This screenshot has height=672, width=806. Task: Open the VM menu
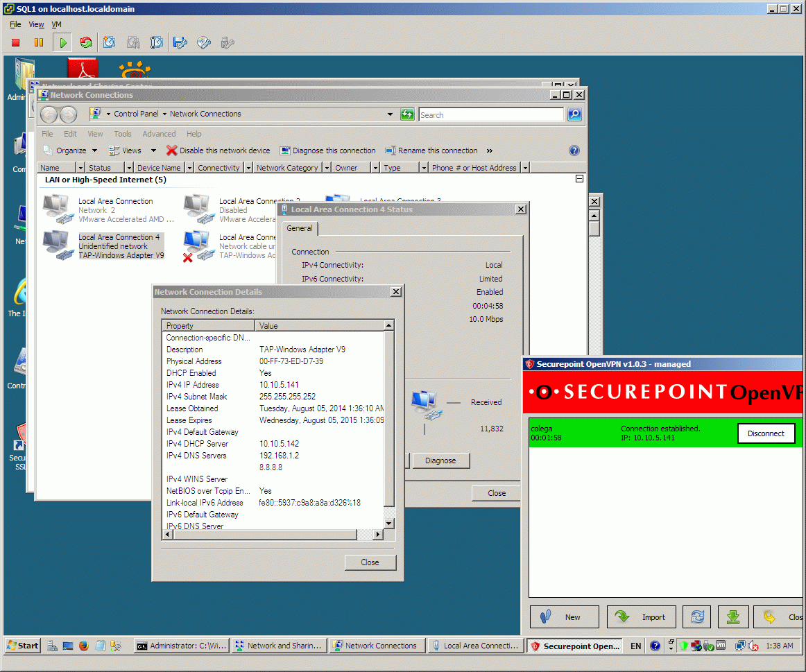[x=57, y=24]
